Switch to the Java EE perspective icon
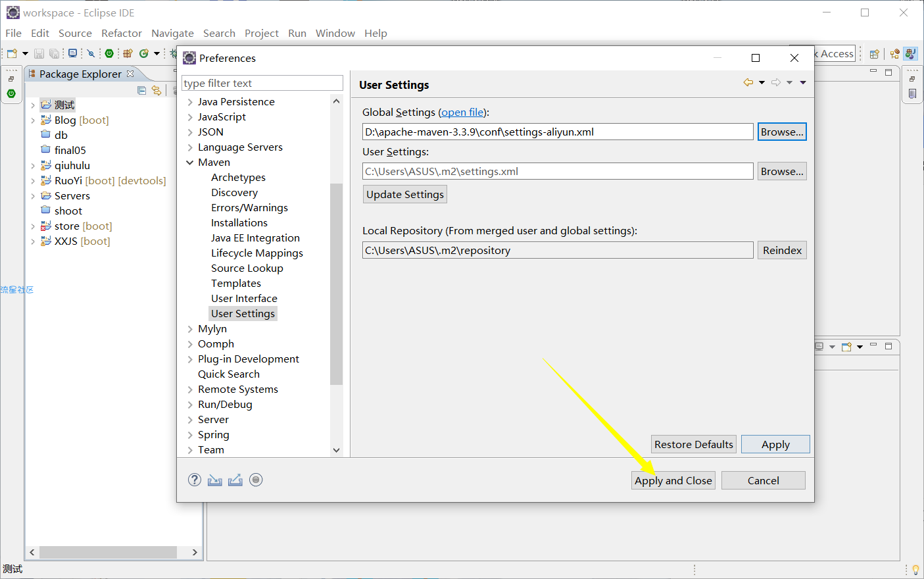The width and height of the screenshot is (924, 579). (x=894, y=54)
